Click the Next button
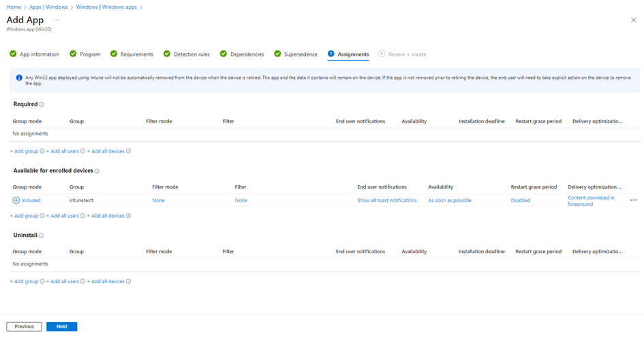The image size is (644, 337). tap(61, 327)
